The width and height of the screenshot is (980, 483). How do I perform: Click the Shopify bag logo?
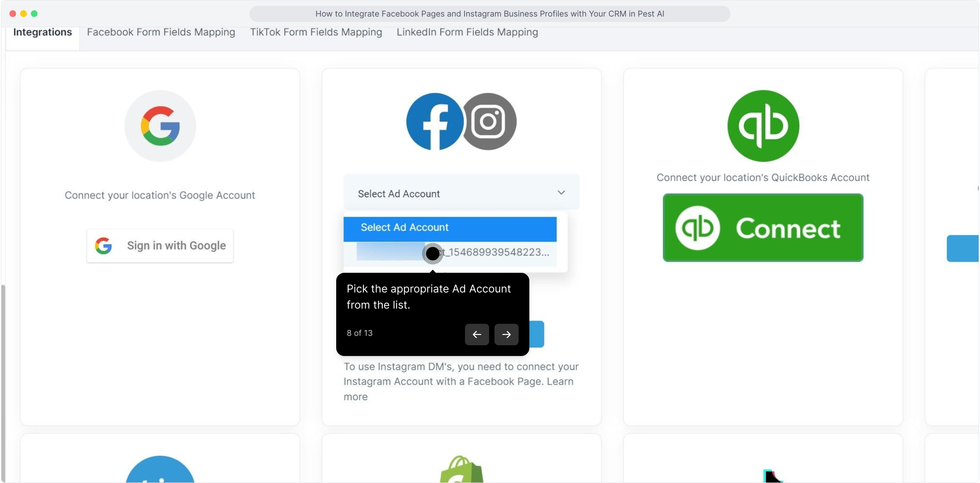(x=461, y=469)
